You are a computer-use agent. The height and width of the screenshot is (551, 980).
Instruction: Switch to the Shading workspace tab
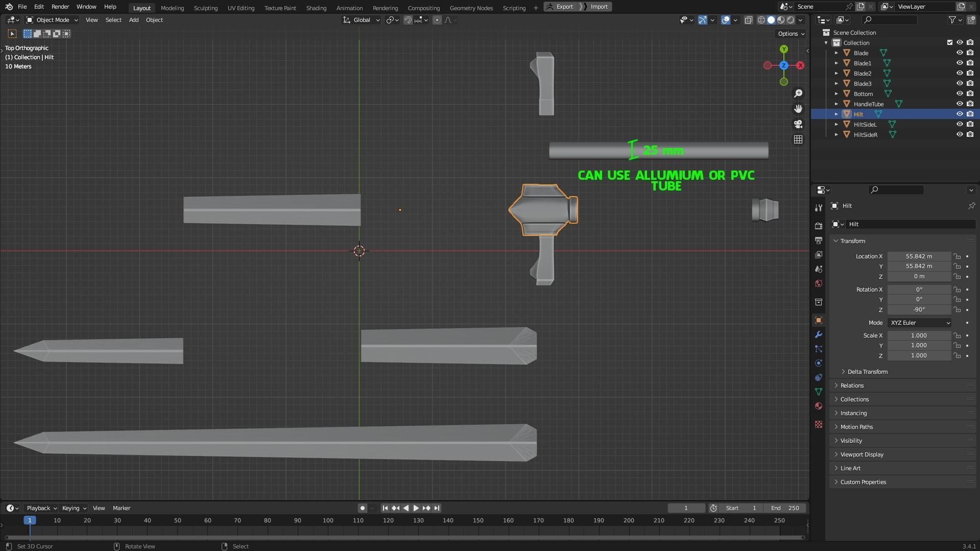tap(316, 8)
